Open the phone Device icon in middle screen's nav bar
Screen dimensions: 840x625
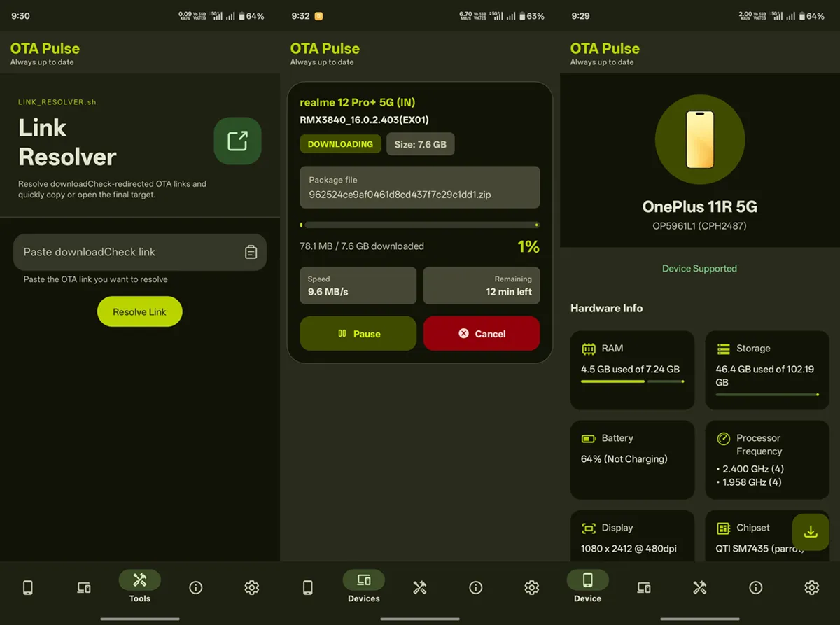click(x=308, y=587)
